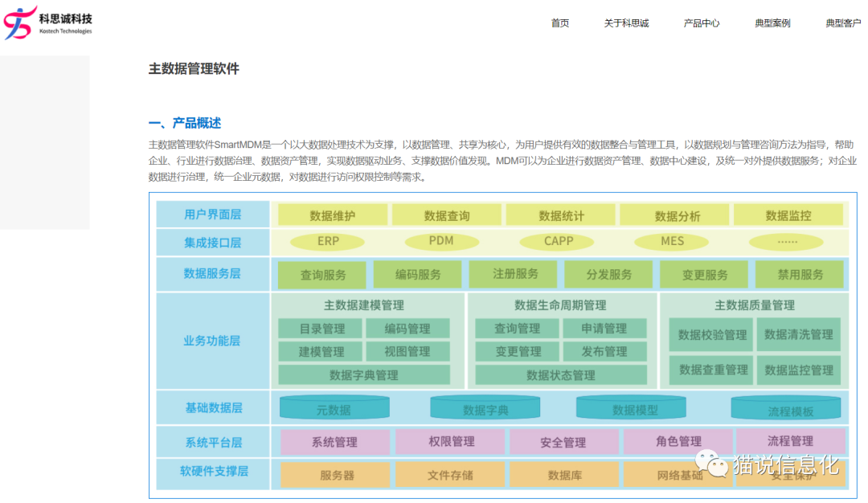Click the 数据维护 box in the diagram
The image size is (868, 503).
333,215
